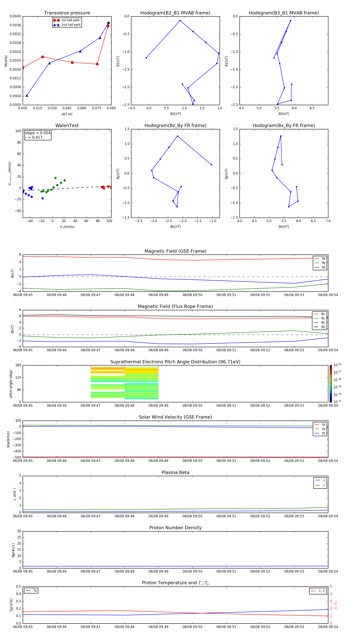The image size is (351, 644).
Task: Click the 'Hodogram(Bx_By FR frame)' title
Action: click(x=284, y=125)
